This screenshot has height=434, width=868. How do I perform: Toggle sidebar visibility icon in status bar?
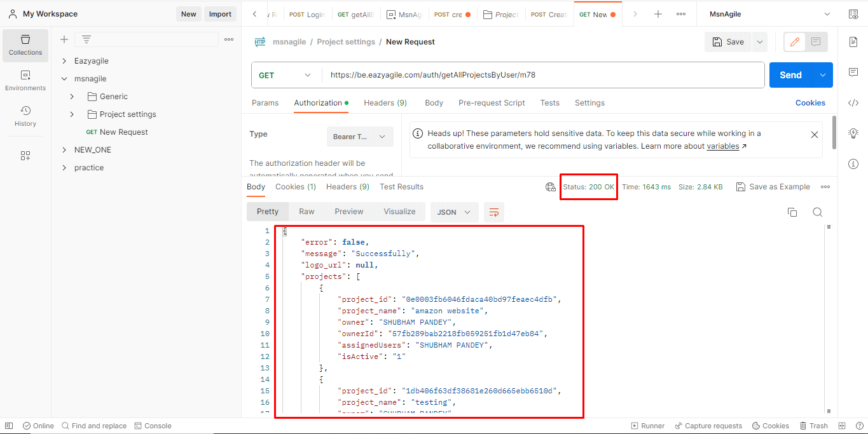[x=9, y=426]
